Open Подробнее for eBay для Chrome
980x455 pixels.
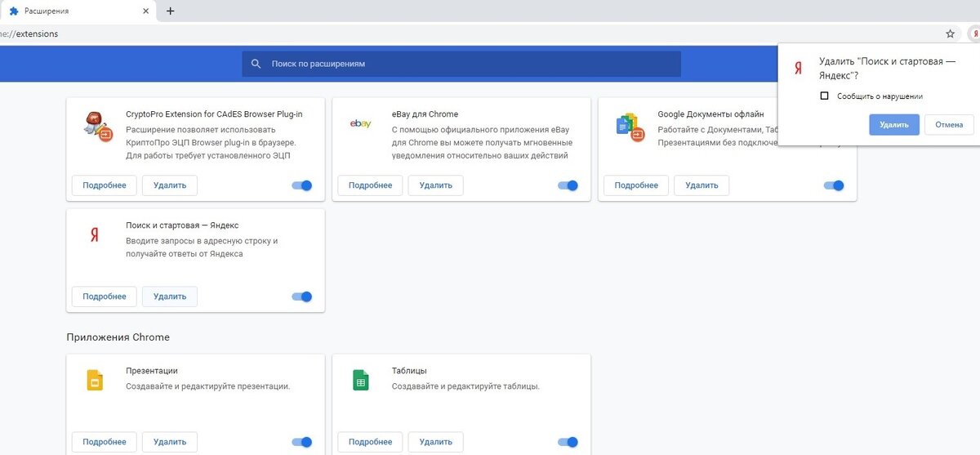pyautogui.click(x=370, y=185)
